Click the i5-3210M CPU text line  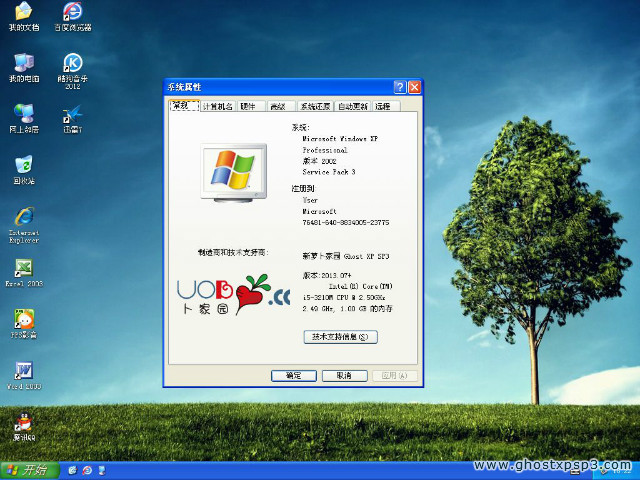pos(344,297)
